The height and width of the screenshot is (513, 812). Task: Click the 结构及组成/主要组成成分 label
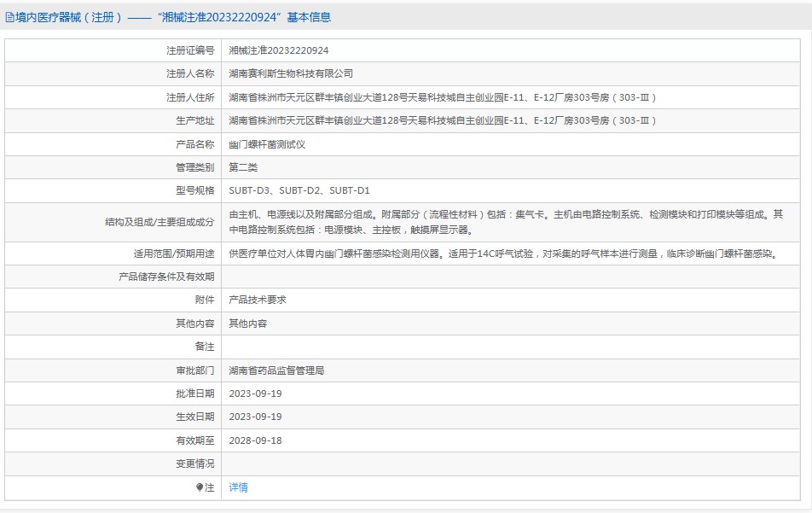159,222
